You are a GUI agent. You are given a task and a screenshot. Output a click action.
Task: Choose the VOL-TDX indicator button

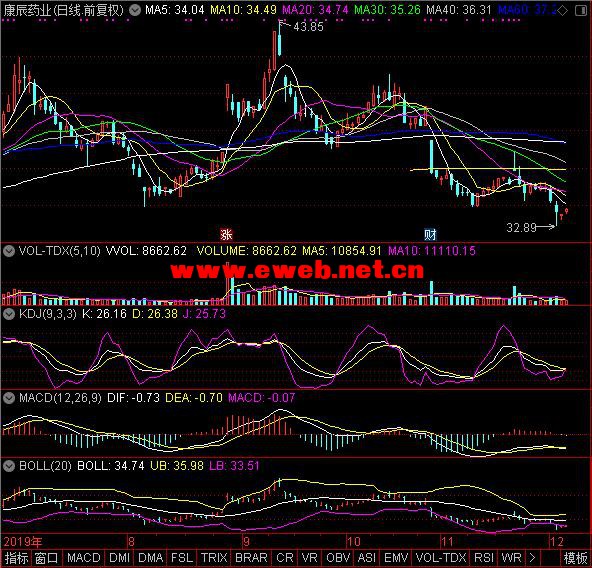pyautogui.click(x=441, y=558)
